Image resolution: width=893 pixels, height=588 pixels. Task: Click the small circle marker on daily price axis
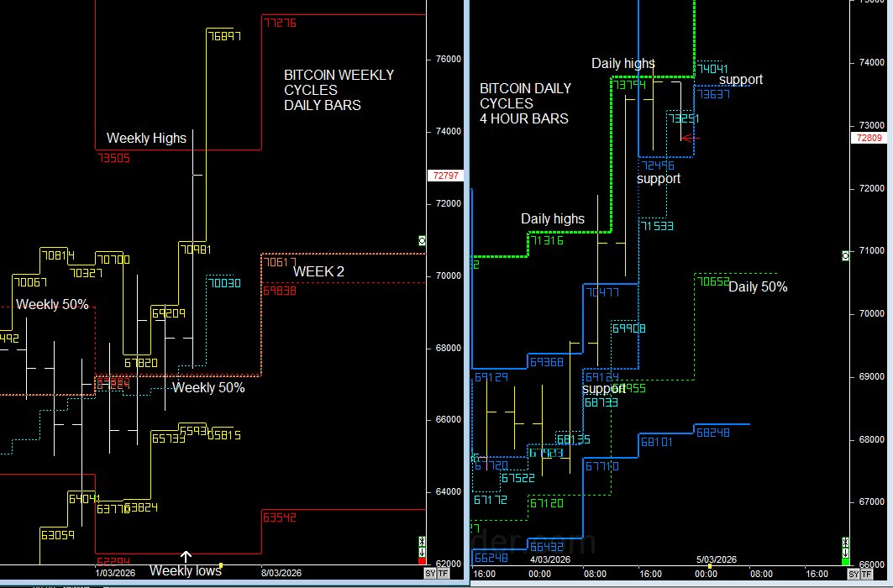(x=846, y=256)
